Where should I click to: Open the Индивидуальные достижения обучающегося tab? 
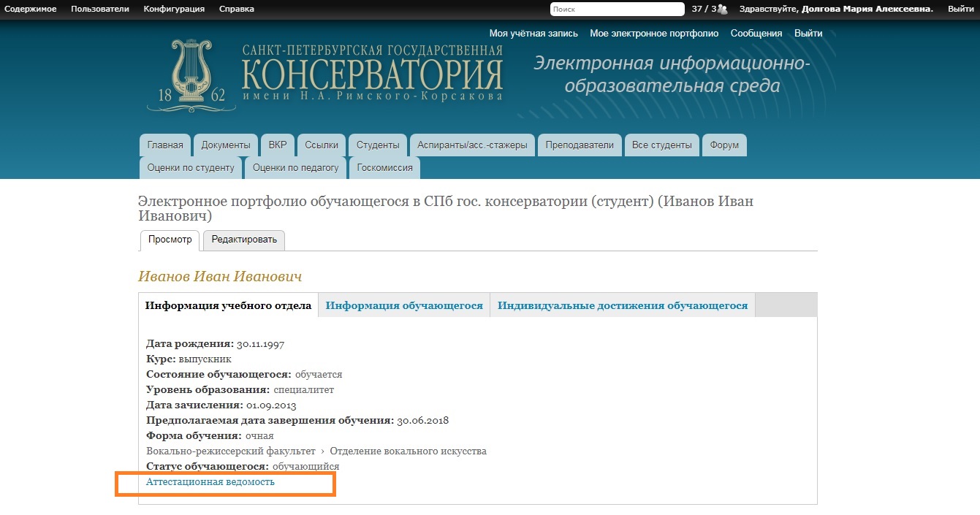pos(623,305)
